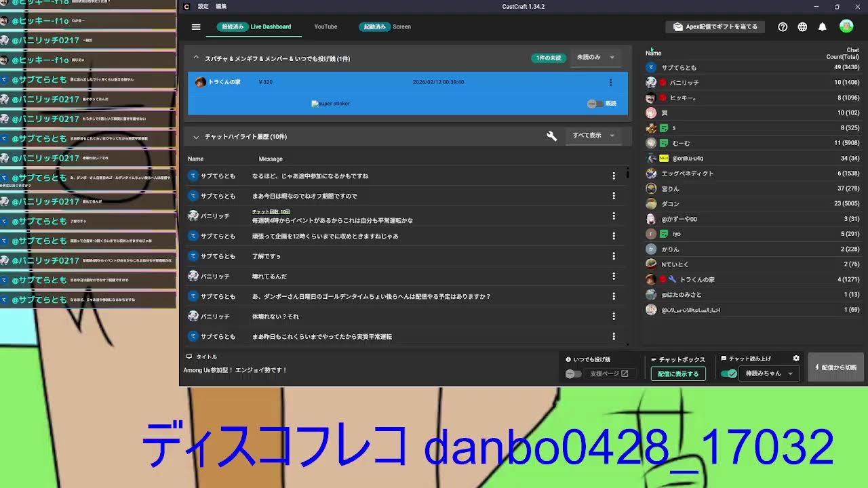The height and width of the screenshot is (488, 868).
Task: Click the highlight history Message column header
Action: (x=271, y=159)
